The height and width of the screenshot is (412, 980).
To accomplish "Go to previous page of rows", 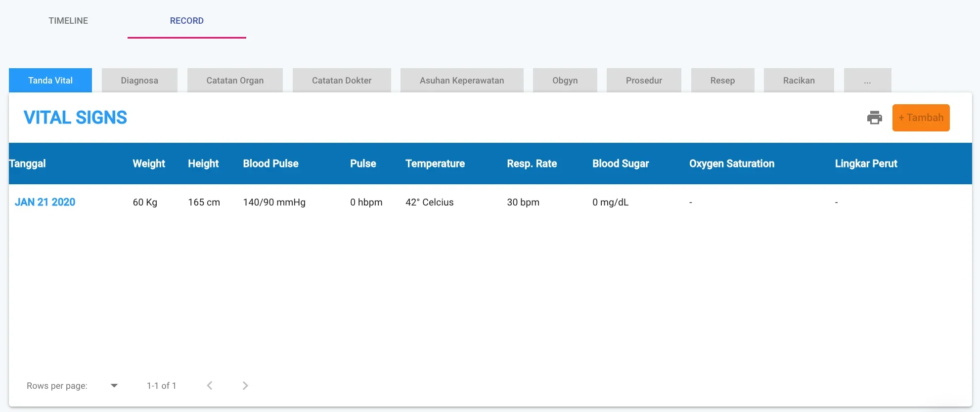I will pyautogui.click(x=210, y=386).
